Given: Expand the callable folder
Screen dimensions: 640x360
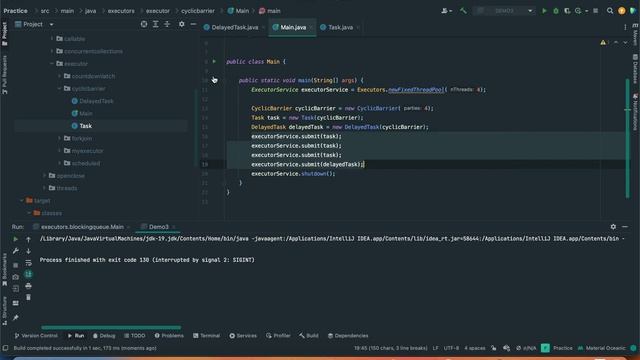Looking at the screenshot, I should pyautogui.click(x=52, y=39).
